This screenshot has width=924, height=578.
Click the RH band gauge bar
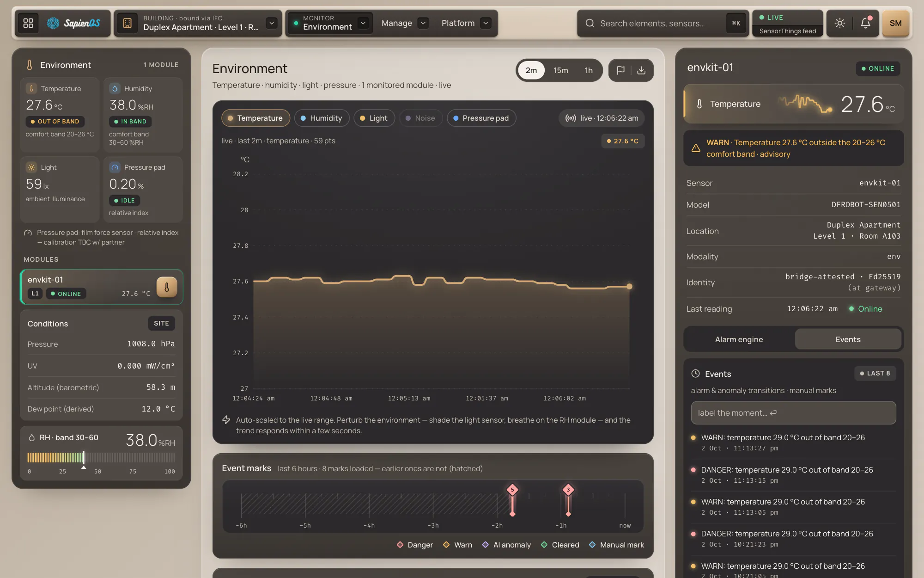pos(101,458)
